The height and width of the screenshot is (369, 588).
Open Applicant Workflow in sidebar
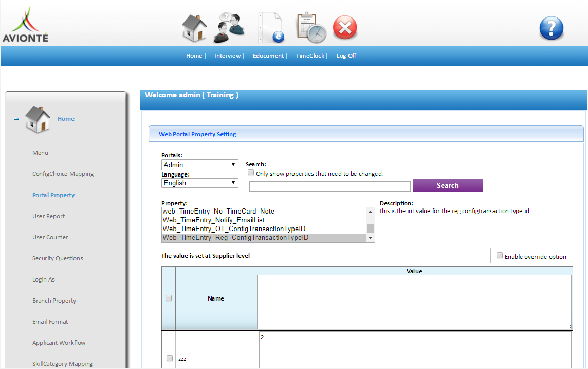click(59, 343)
